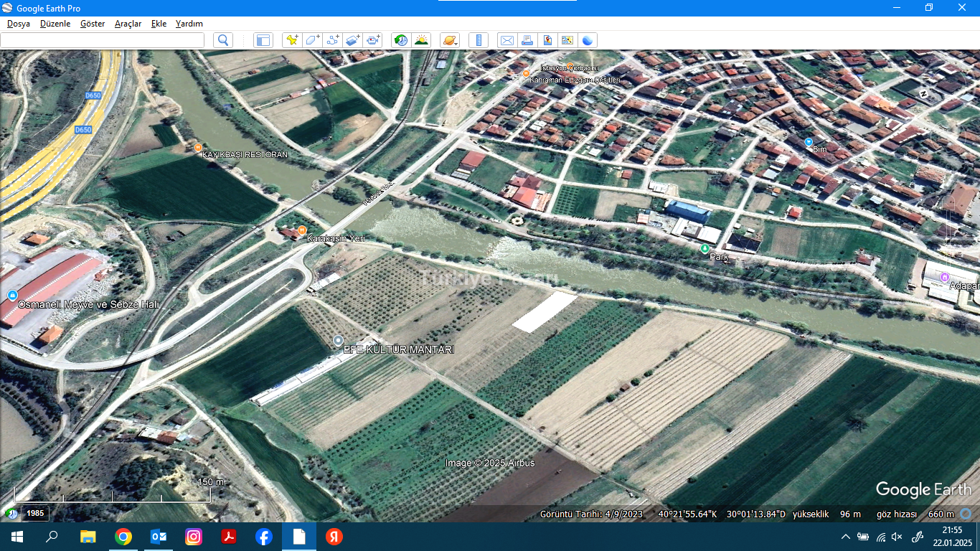Select the add polygon tool
The height and width of the screenshot is (551, 980).
(312, 40)
